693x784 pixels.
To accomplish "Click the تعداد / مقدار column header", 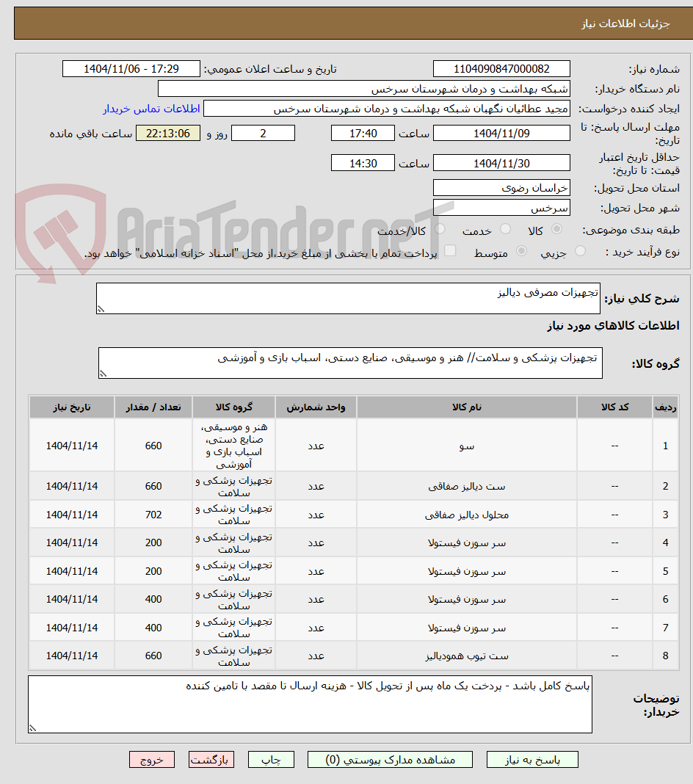I will 153,407.
